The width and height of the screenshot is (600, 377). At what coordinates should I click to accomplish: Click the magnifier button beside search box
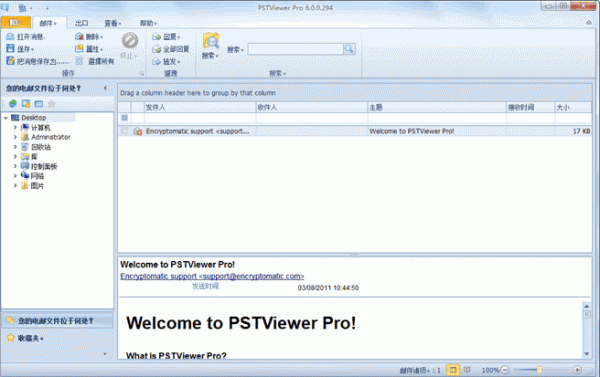pyautogui.click(x=349, y=49)
